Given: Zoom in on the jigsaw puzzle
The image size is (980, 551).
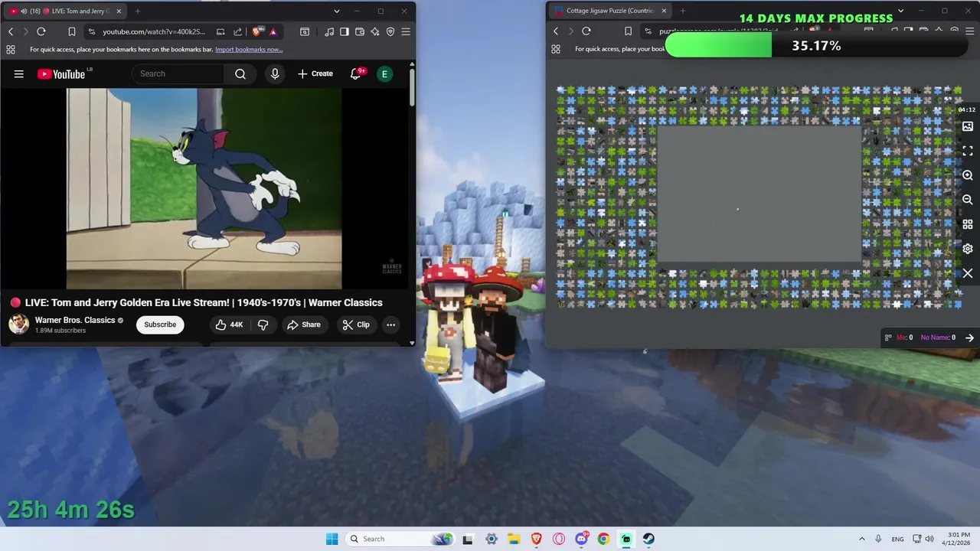Looking at the screenshot, I should [x=968, y=175].
